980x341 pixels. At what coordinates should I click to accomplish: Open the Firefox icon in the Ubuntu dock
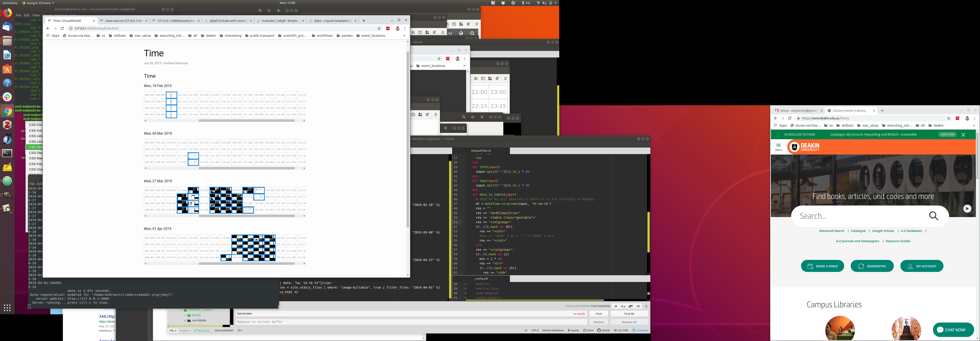pyautogui.click(x=7, y=13)
